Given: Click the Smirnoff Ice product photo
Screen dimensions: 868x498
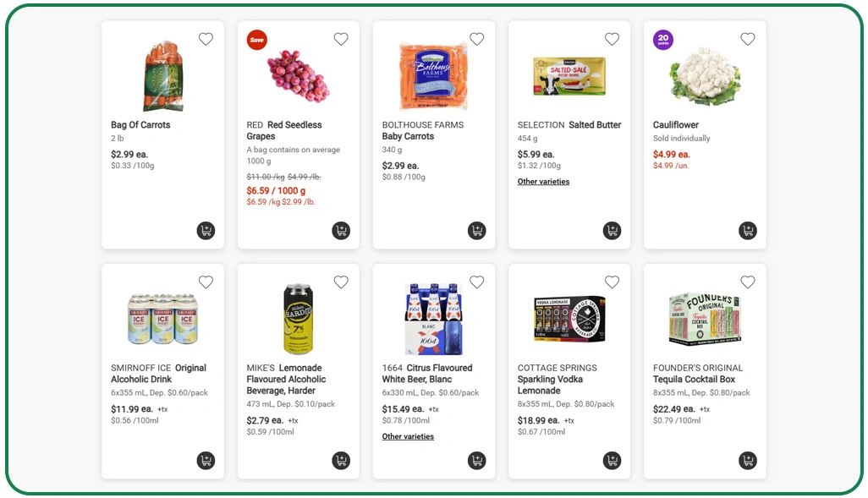Looking at the screenshot, I should pyautogui.click(x=162, y=317).
